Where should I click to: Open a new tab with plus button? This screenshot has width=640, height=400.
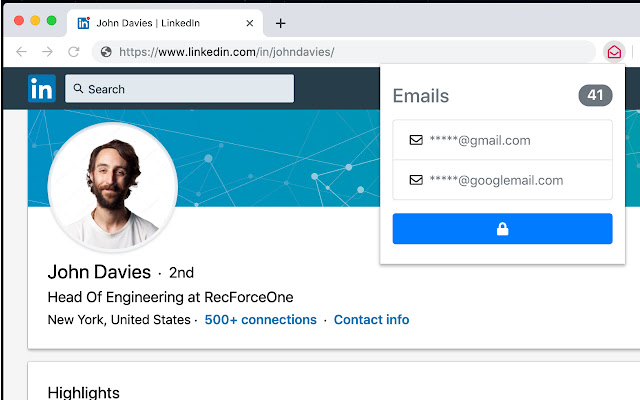(280, 23)
